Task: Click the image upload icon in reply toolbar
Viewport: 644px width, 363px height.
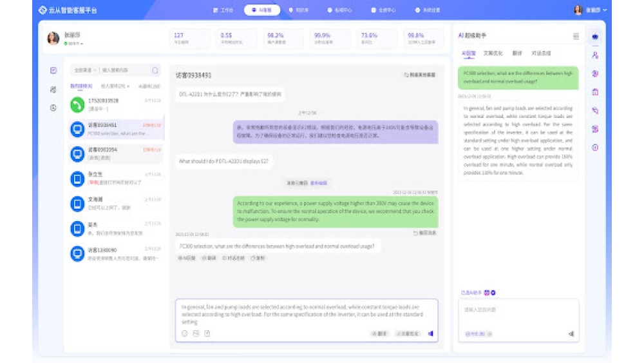Action: [x=196, y=334]
